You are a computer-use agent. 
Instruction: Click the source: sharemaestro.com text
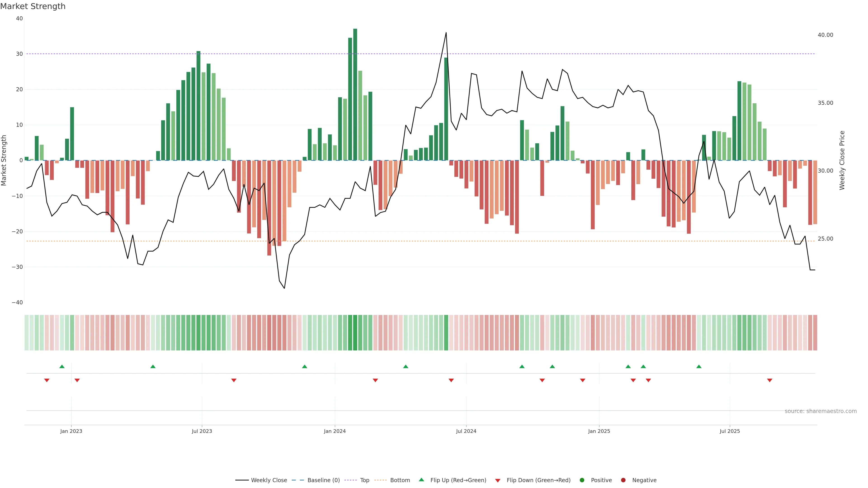point(821,411)
